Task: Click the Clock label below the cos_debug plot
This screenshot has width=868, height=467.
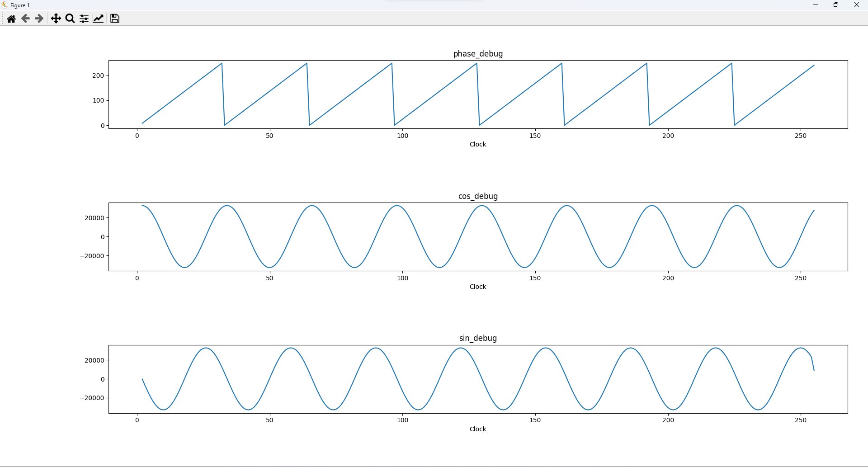Action: click(478, 287)
